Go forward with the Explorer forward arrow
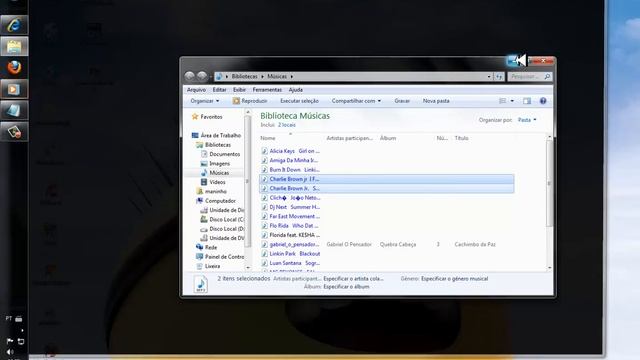The width and height of the screenshot is (640, 360). tap(202, 76)
